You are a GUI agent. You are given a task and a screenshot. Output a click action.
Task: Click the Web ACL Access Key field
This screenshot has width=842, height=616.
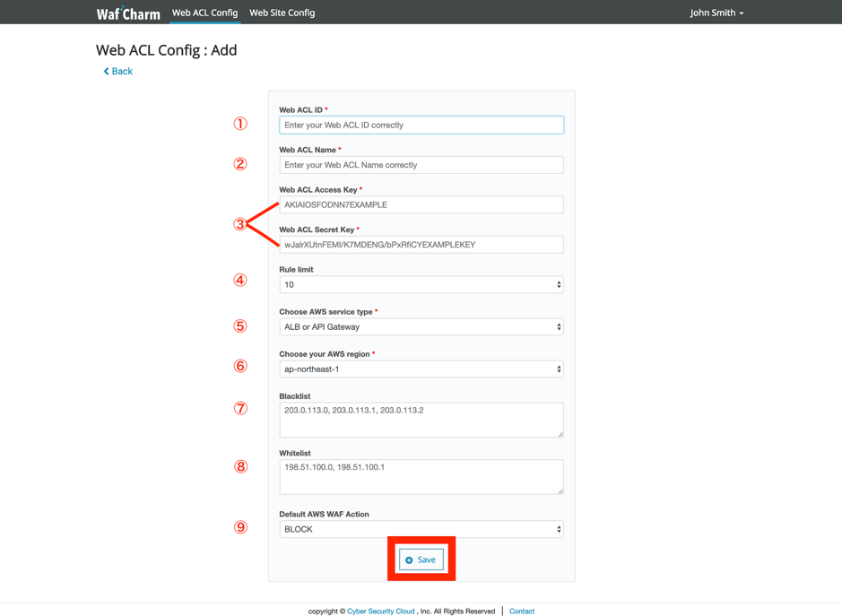click(x=421, y=205)
